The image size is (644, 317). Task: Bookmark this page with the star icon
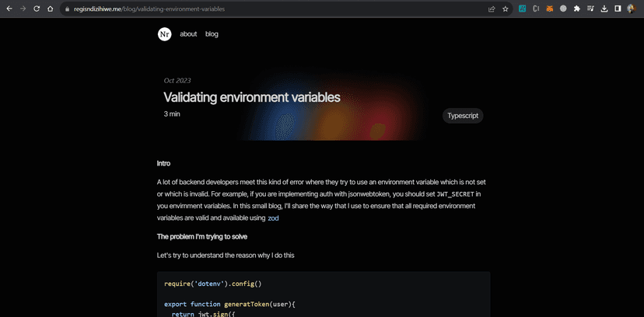[x=506, y=9]
